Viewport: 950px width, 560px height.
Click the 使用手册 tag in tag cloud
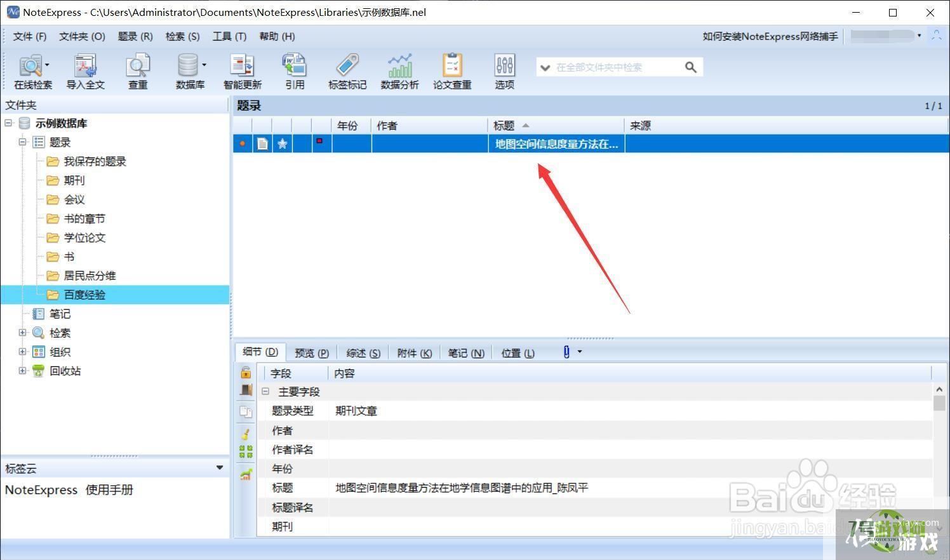109,490
